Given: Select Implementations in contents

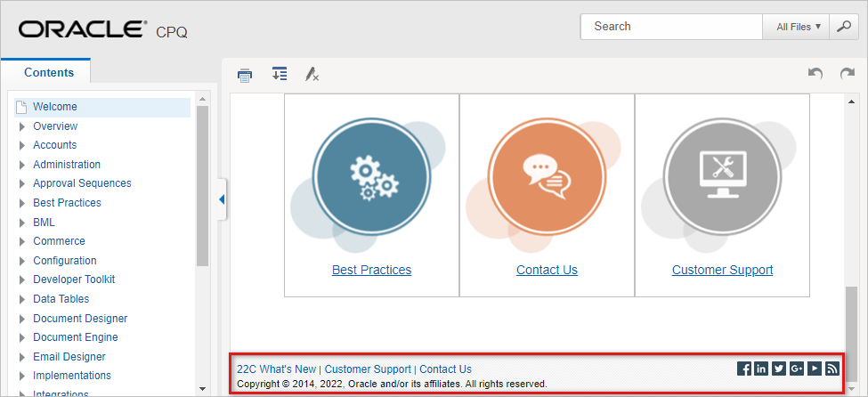Looking at the screenshot, I should click(x=72, y=376).
